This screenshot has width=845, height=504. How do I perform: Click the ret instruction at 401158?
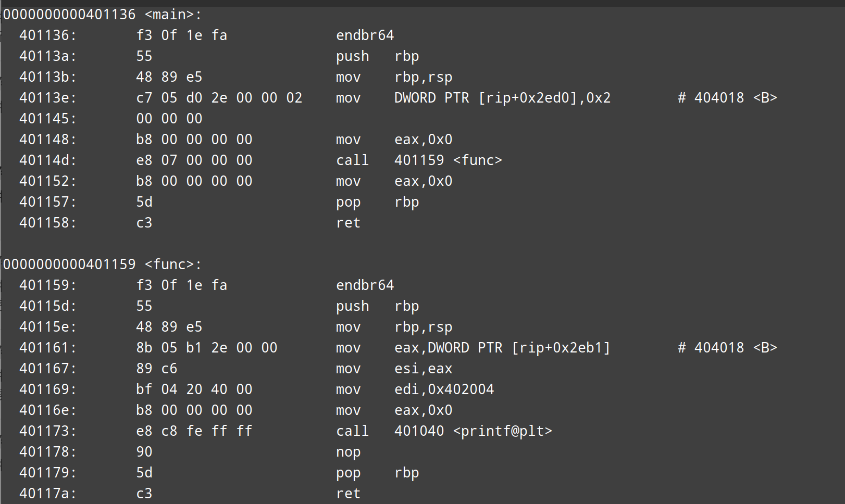pyautogui.click(x=348, y=223)
